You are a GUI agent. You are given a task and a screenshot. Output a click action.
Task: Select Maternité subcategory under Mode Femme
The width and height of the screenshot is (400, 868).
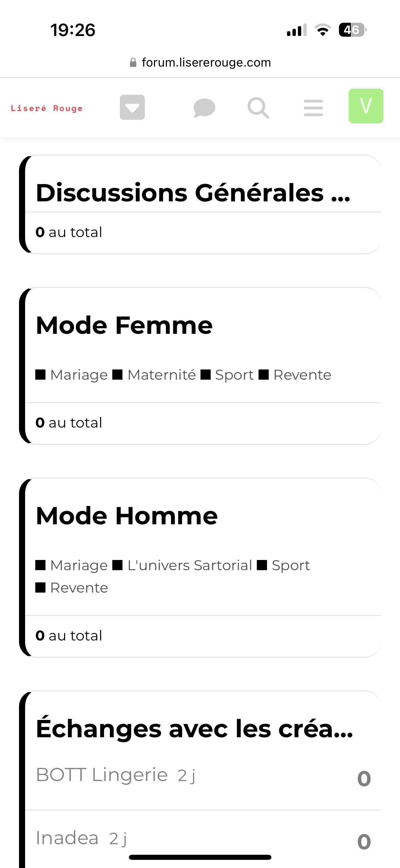click(x=161, y=375)
